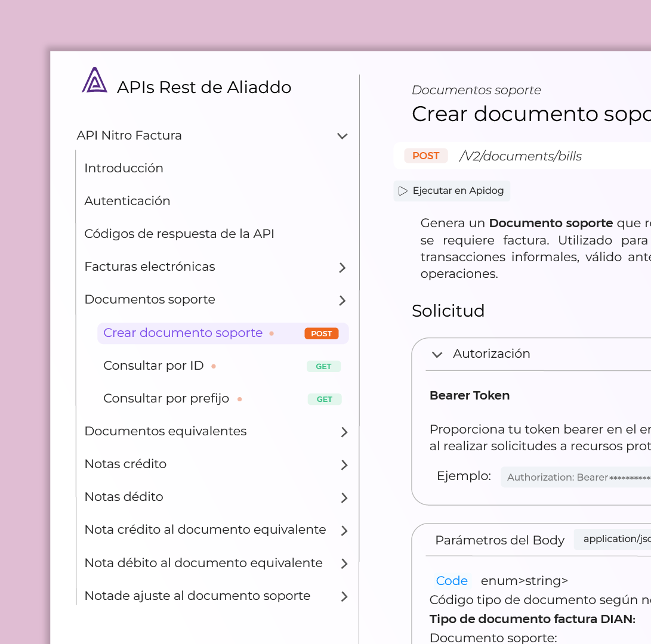The height and width of the screenshot is (644, 651).
Task: Open the Consultar por prefijo endpoint
Action: click(166, 398)
